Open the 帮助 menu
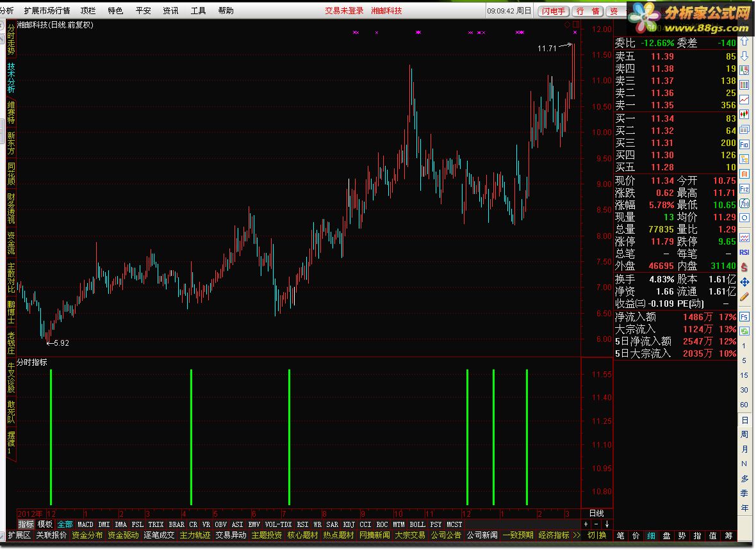This screenshot has height=550, width=756. 226,10
